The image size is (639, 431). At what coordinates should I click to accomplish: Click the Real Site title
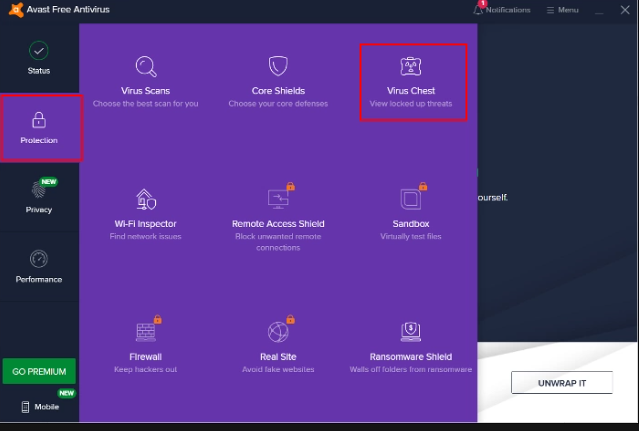pyautogui.click(x=278, y=357)
